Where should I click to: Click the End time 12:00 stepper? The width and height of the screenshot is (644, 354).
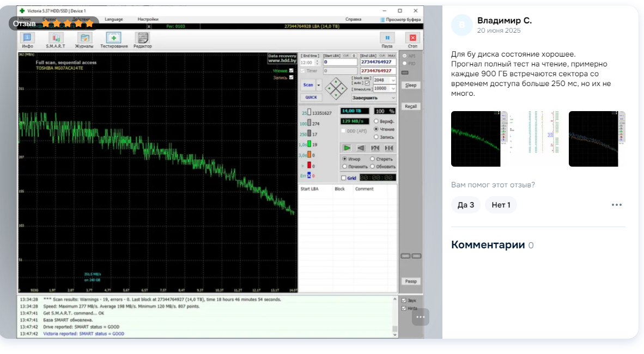[317, 63]
